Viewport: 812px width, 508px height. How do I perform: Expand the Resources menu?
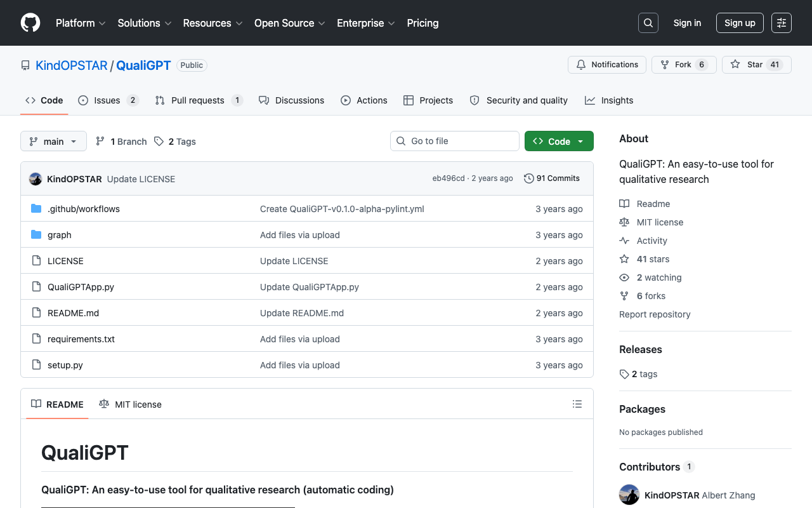coord(213,23)
